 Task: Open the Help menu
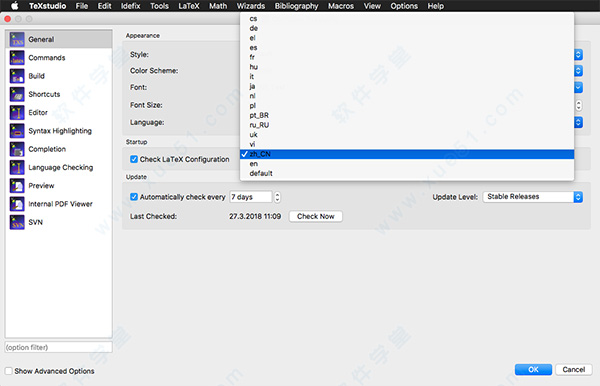tap(435, 6)
